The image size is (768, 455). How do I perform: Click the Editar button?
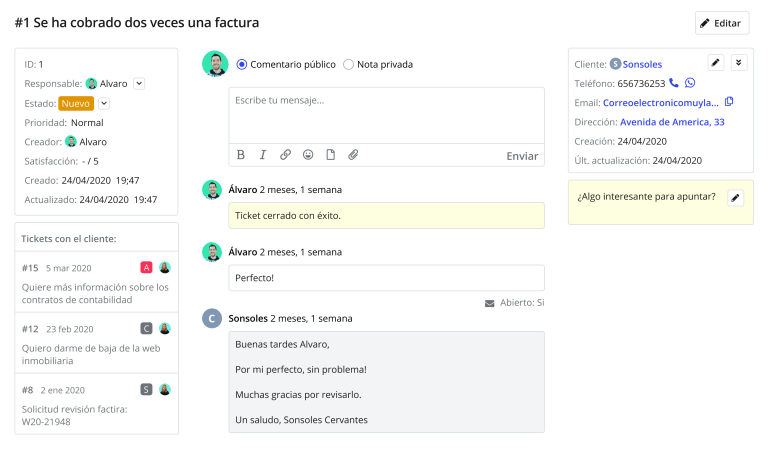pos(721,23)
